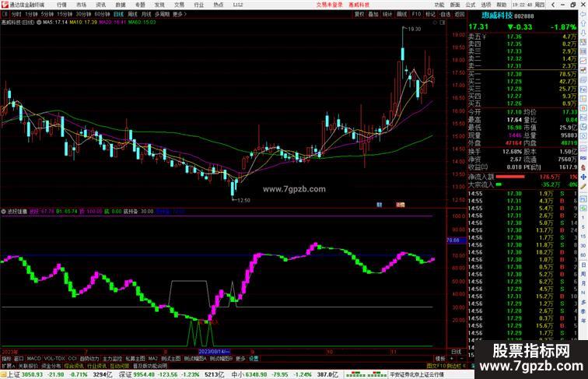
Task: Click the 叠加 overlay button
Action: click(373, 14)
